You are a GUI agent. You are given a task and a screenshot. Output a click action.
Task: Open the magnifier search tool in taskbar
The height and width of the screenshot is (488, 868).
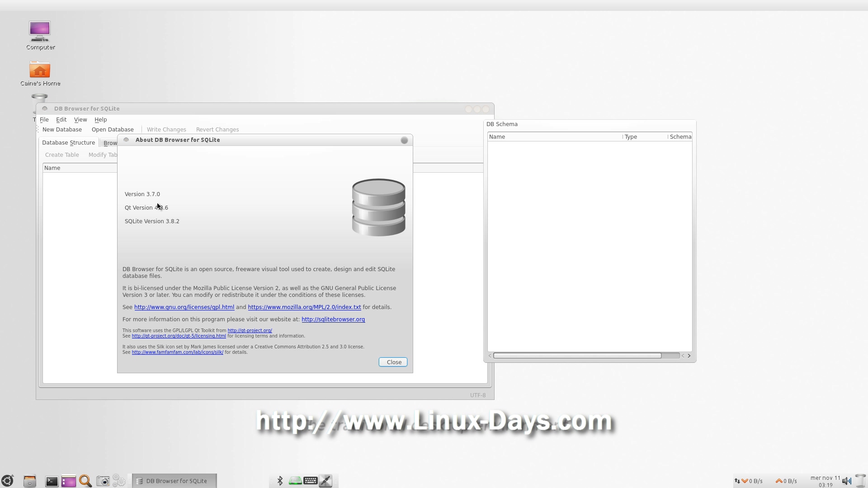pyautogui.click(x=85, y=481)
